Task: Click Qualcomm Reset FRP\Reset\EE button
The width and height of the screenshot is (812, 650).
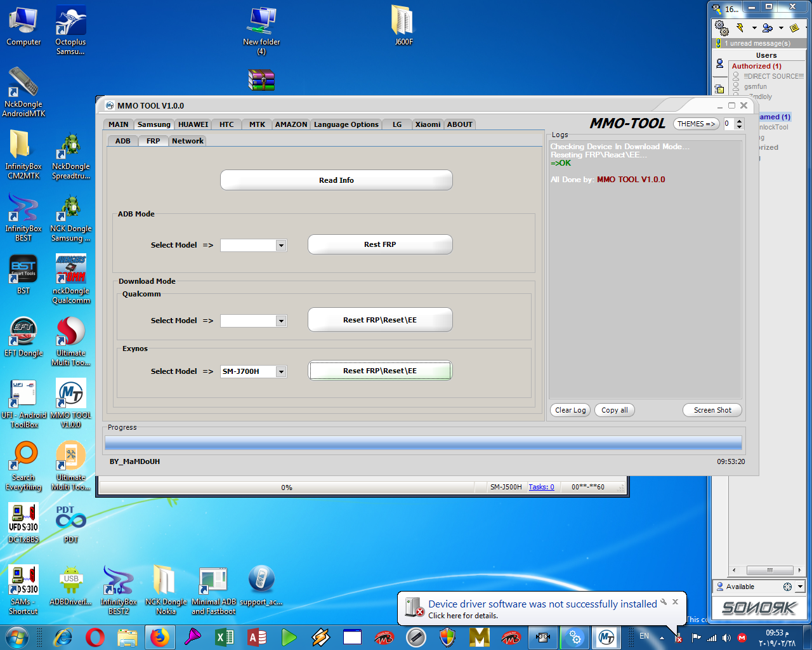Action: [x=380, y=320]
